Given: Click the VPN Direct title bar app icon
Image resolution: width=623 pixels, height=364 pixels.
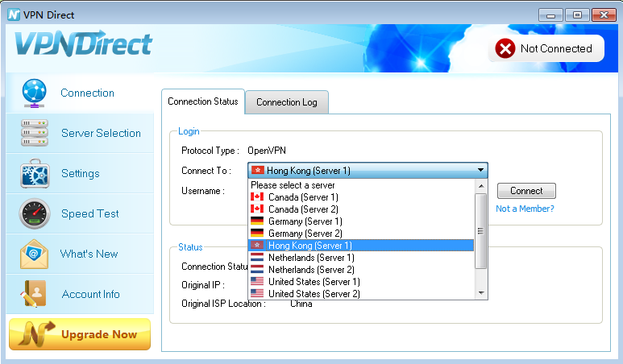Looking at the screenshot, I should pyautogui.click(x=14, y=15).
